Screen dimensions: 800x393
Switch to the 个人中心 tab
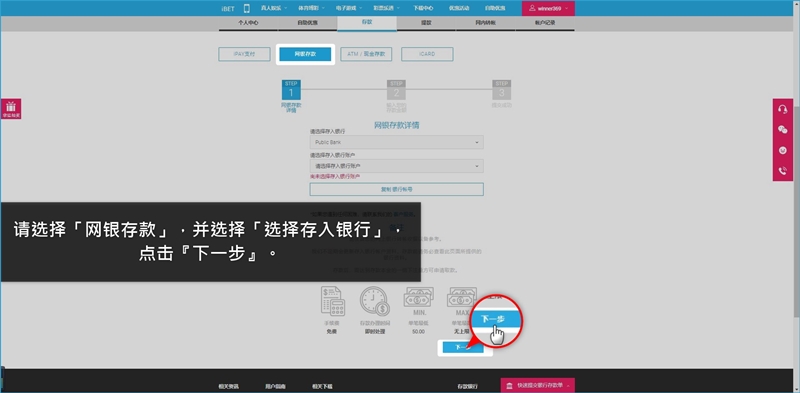coord(248,23)
